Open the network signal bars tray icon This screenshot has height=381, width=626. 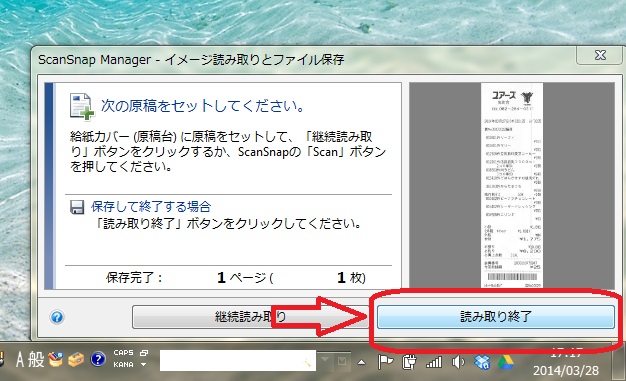click(434, 362)
